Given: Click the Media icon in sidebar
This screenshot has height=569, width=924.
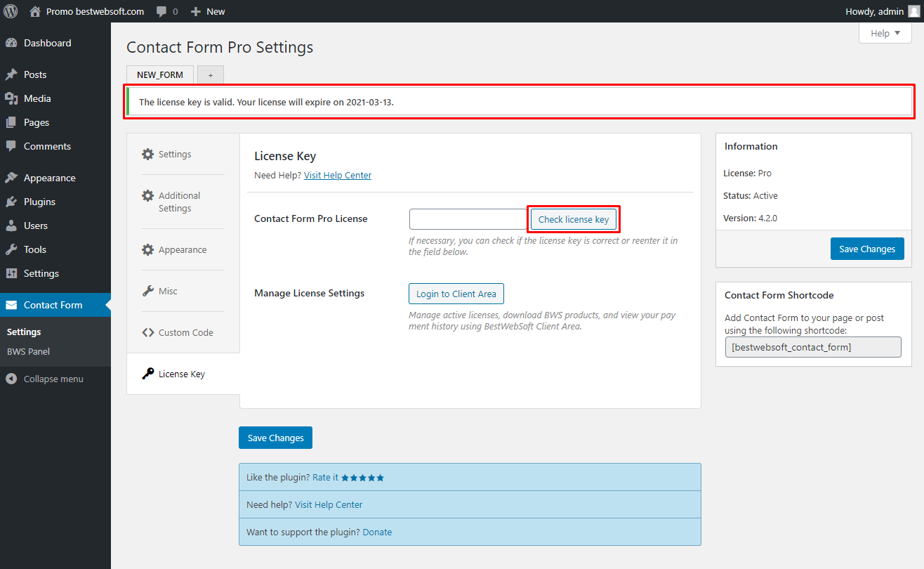Looking at the screenshot, I should [11, 98].
